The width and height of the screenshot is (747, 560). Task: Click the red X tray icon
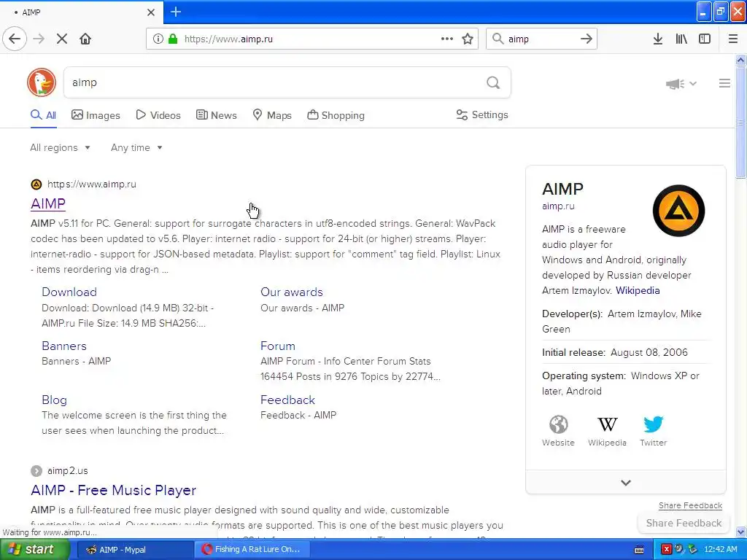tap(667, 550)
